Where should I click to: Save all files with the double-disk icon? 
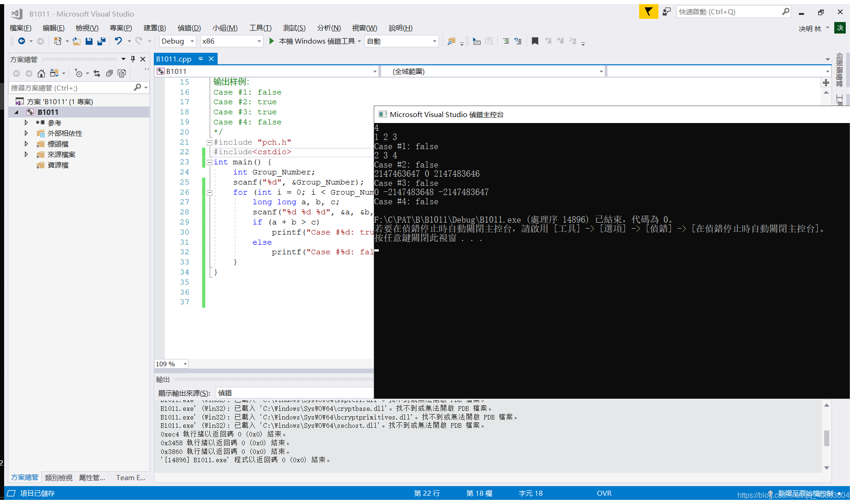[x=101, y=41]
